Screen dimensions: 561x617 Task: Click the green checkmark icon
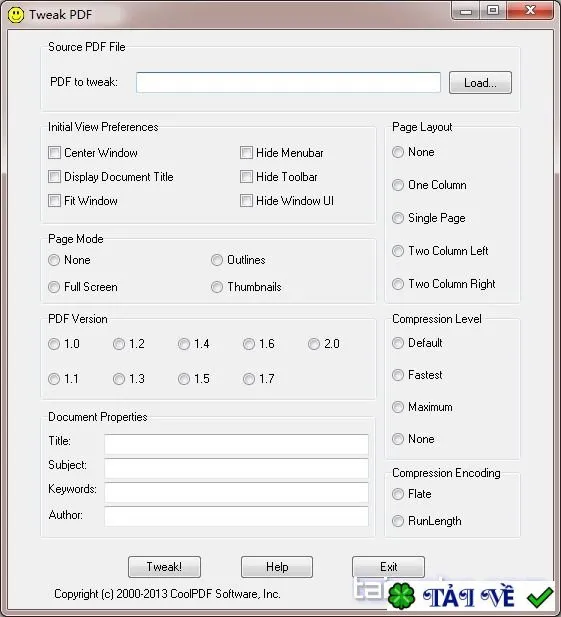(x=540, y=597)
